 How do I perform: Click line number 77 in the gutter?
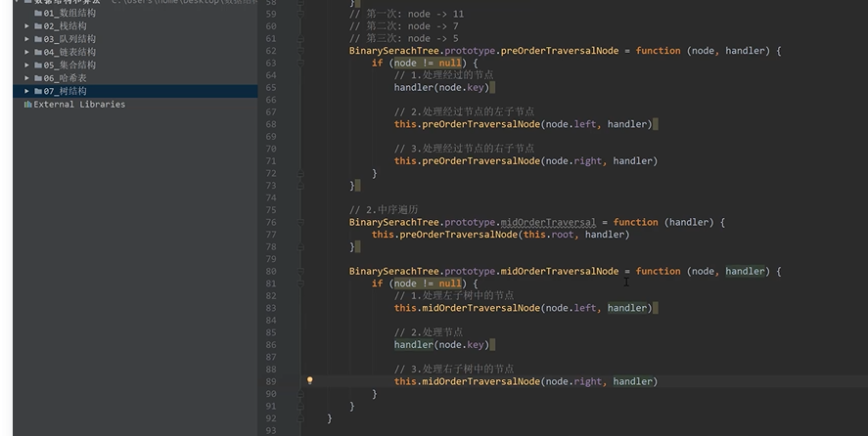pos(271,235)
